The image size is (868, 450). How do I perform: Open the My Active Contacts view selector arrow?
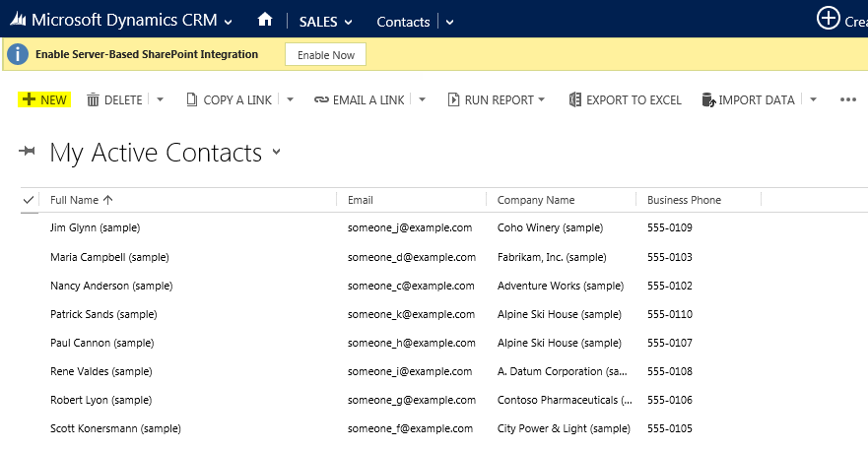276,152
